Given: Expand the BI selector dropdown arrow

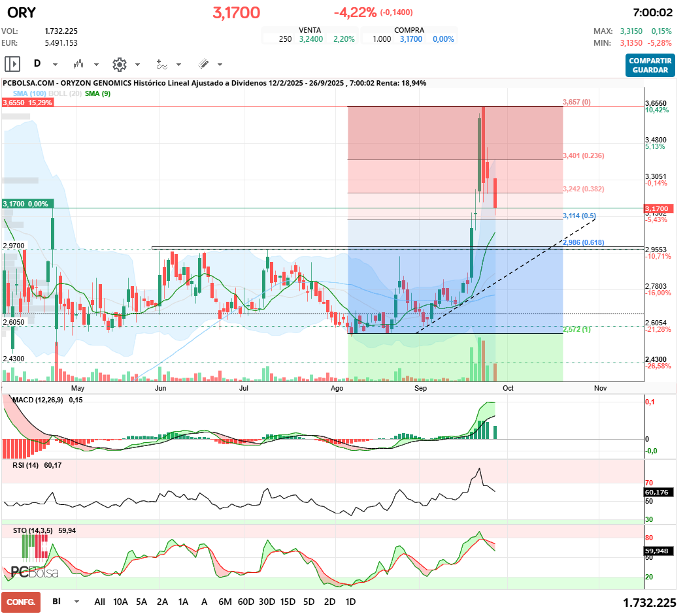Looking at the screenshot, I should pos(77,602).
